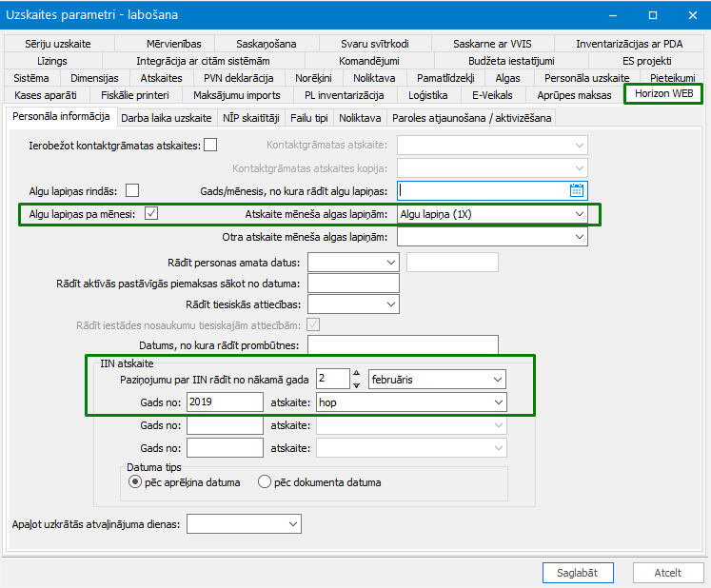Increase the IIN month-day spinner value
This screenshot has width=711, height=588.
point(356,373)
